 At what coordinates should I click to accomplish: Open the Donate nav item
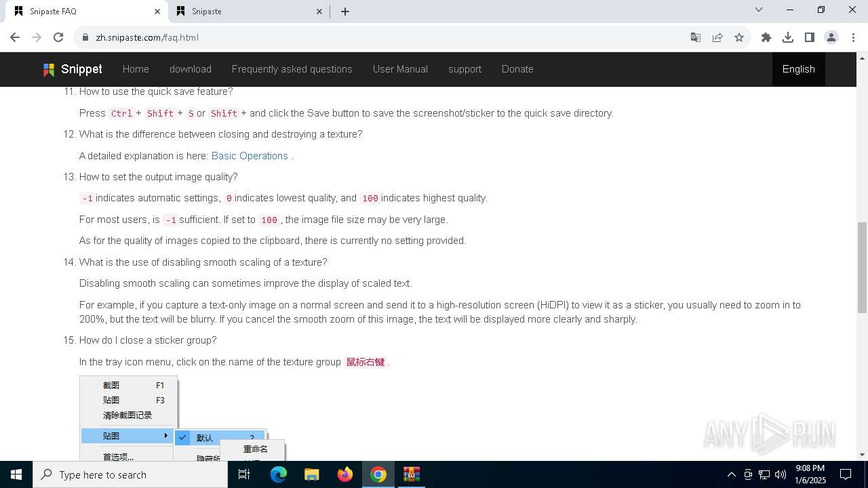pyautogui.click(x=517, y=69)
